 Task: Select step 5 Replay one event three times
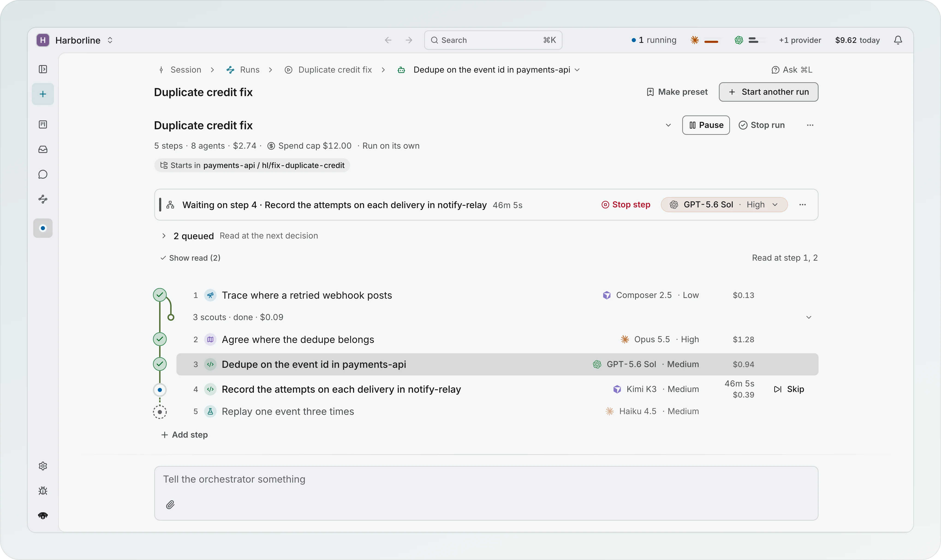[497, 411]
